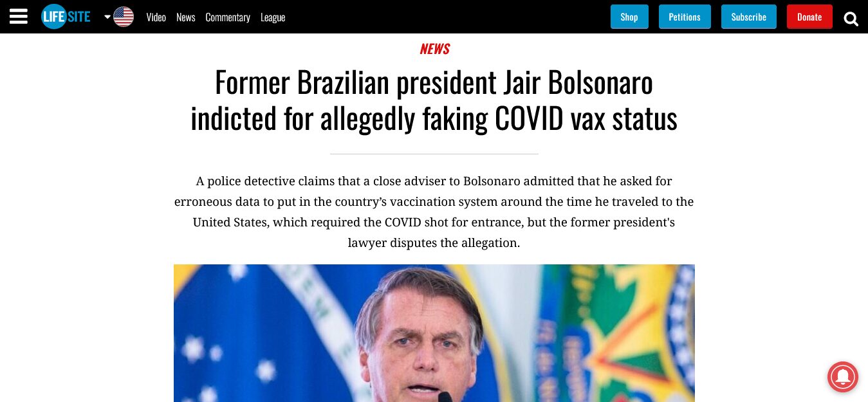Click the Shop button
This screenshot has width=868, height=402.
(x=629, y=17)
